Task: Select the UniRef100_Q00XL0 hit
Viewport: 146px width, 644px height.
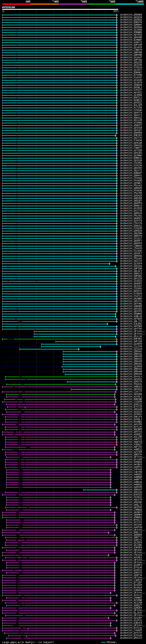Action: [x=131, y=376]
